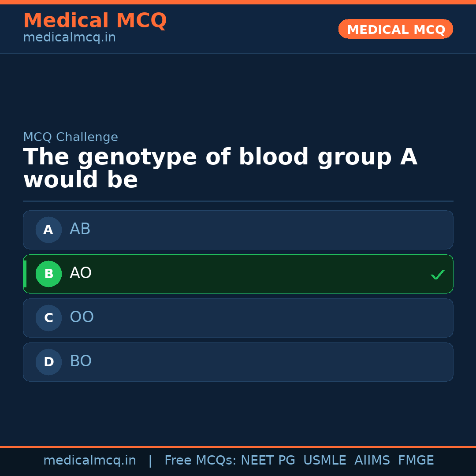
Task: Click the FMGE text in the footer
Action: tap(416, 460)
